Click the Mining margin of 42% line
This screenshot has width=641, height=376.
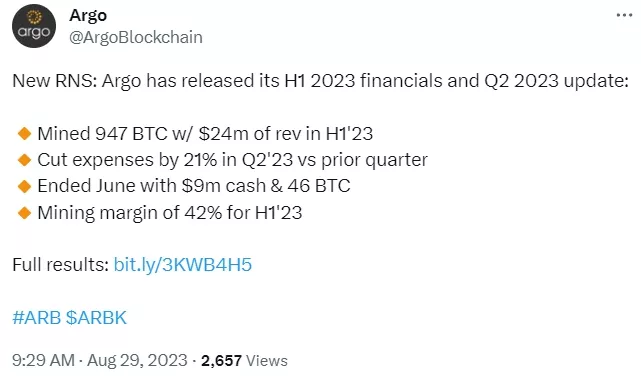(x=170, y=213)
